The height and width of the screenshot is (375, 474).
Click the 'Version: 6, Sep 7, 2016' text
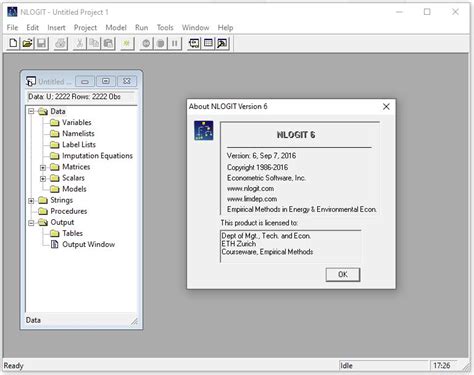coord(261,156)
